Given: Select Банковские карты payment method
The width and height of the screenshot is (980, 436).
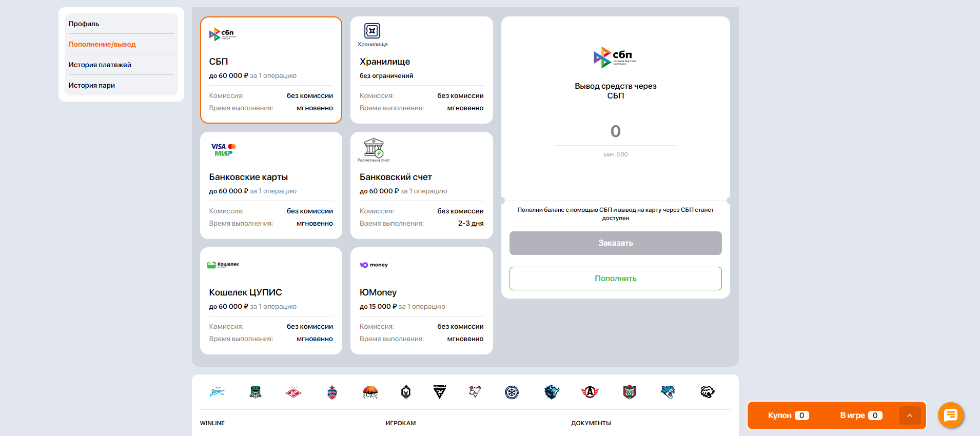Looking at the screenshot, I should (x=271, y=185).
